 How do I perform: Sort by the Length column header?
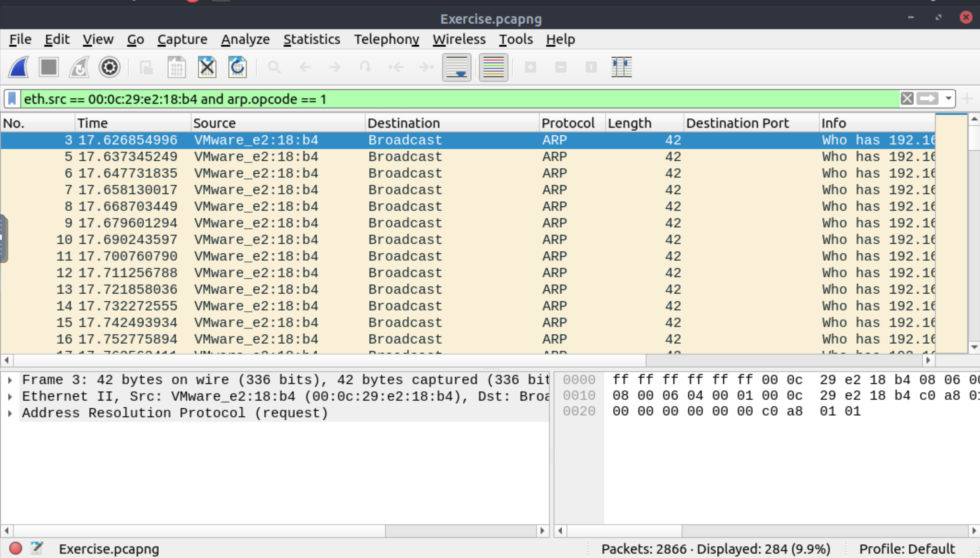point(645,123)
